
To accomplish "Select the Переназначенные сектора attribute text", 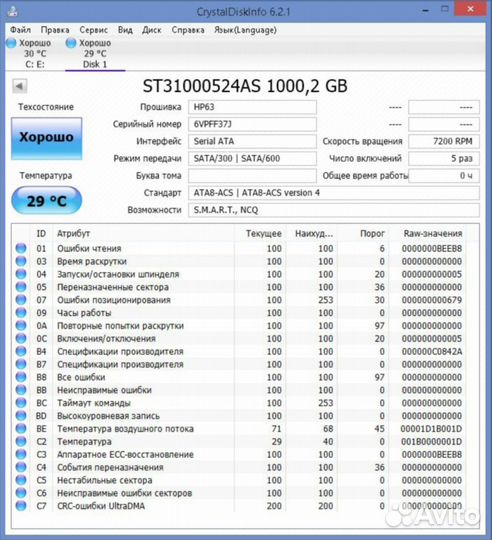I will click(113, 287).
